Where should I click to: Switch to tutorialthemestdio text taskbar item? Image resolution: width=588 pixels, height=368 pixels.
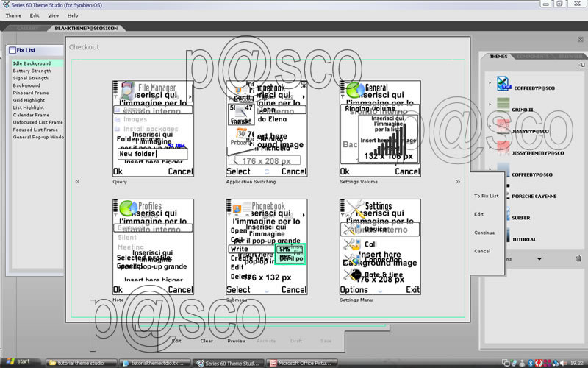[x=155, y=363]
